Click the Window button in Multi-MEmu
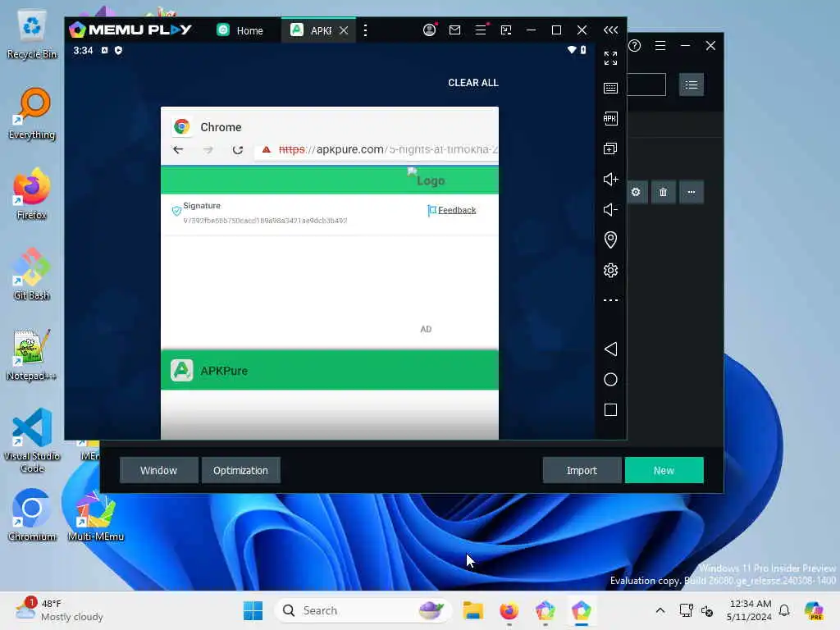840x630 pixels. [158, 470]
